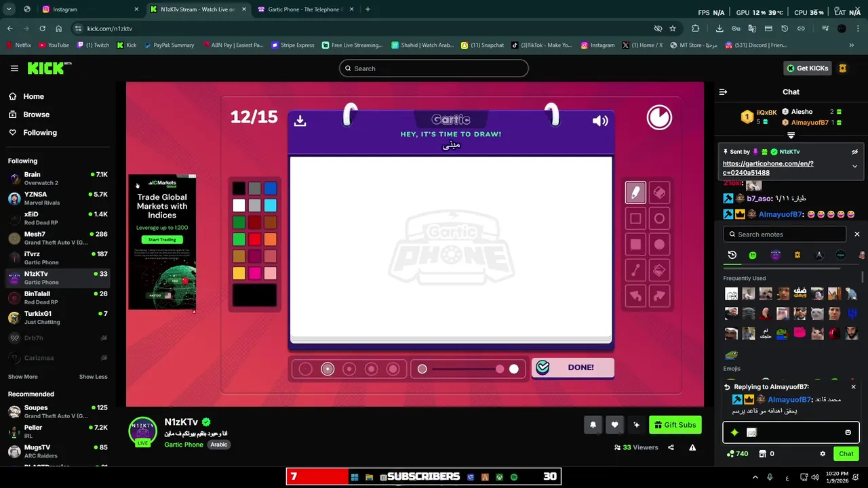Image resolution: width=868 pixels, height=488 pixels.
Task: Open Chrome three-dot menu
Action: [857, 28]
